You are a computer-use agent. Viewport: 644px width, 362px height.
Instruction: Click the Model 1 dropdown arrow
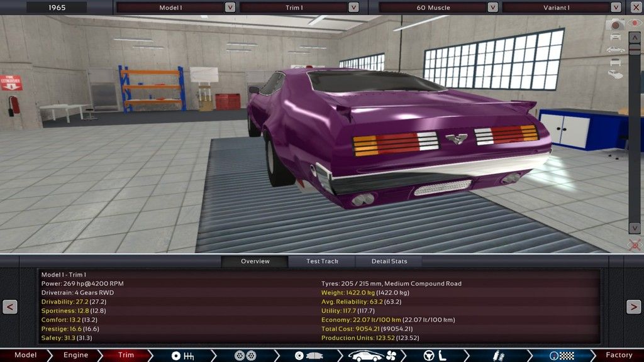(230, 8)
